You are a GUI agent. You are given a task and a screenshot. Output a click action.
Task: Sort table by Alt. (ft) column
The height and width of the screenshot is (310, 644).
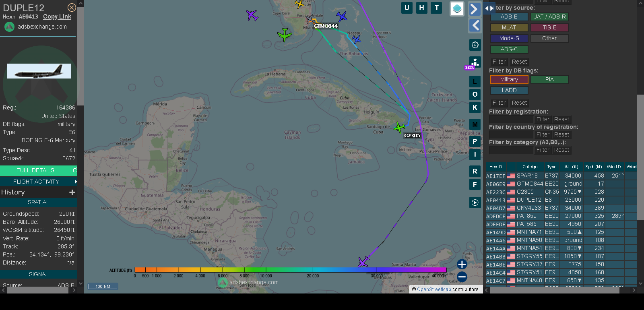(x=571, y=167)
